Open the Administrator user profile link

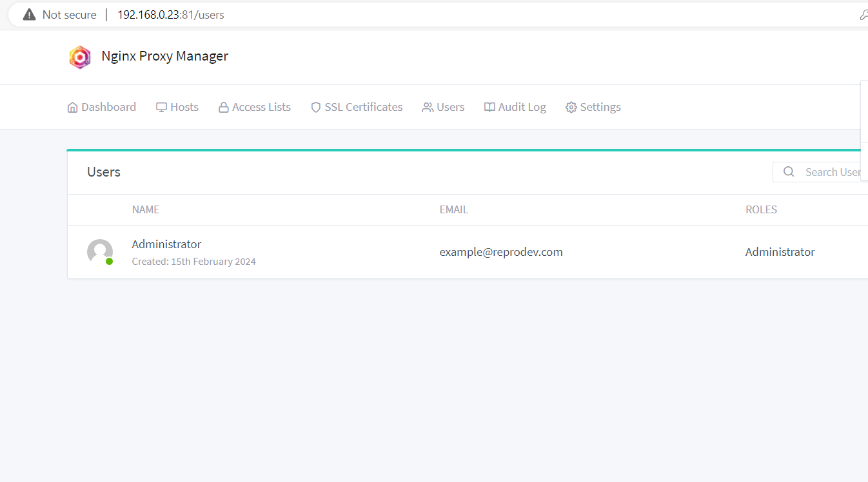tap(166, 244)
